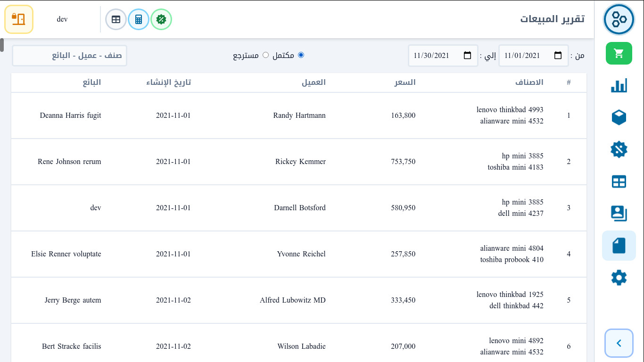The image size is (644, 362).
Task: Open the discount badge icon in the sidebar
Action: (619, 149)
